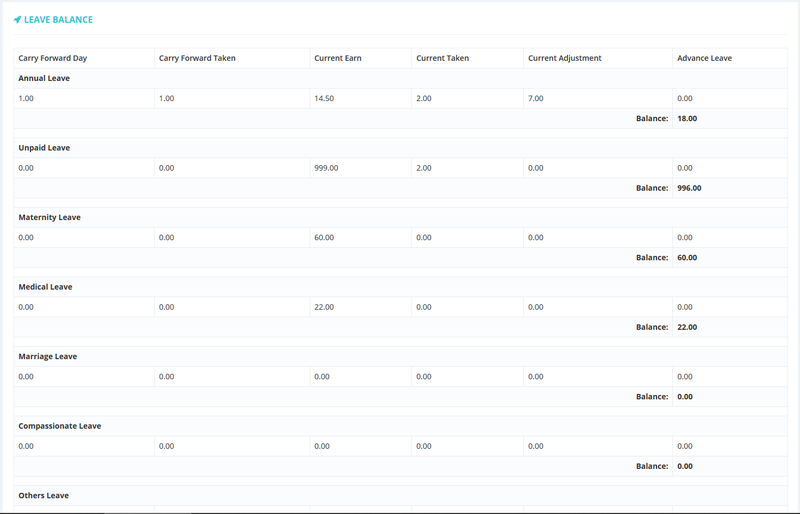Click the Annual Leave balance value 18.00
The height and width of the screenshot is (514, 800).
pyautogui.click(x=687, y=118)
